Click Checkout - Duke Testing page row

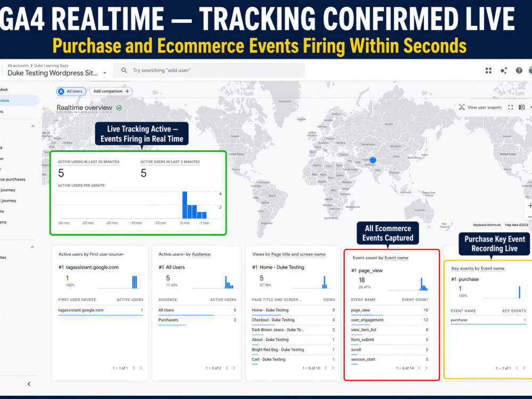click(x=293, y=320)
